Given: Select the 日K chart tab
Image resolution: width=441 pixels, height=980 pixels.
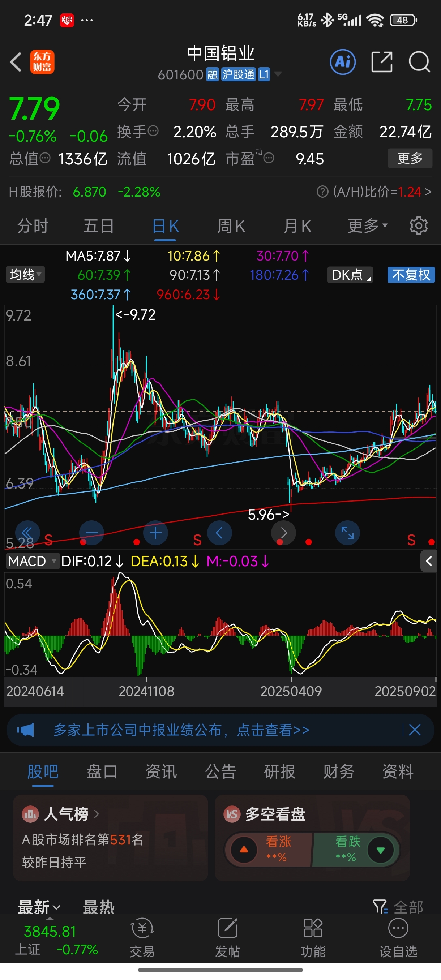Looking at the screenshot, I should coord(165,226).
